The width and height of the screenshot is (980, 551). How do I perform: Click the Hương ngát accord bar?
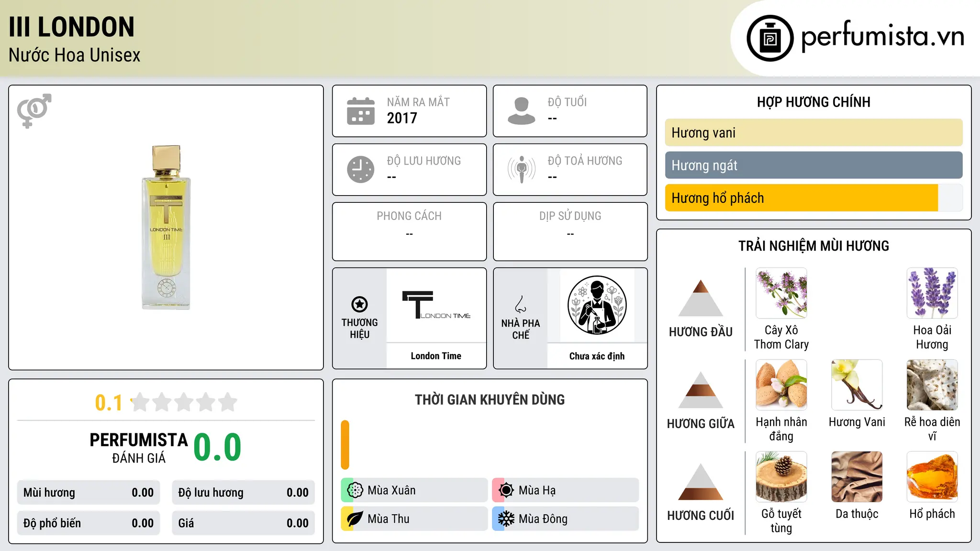tap(813, 165)
